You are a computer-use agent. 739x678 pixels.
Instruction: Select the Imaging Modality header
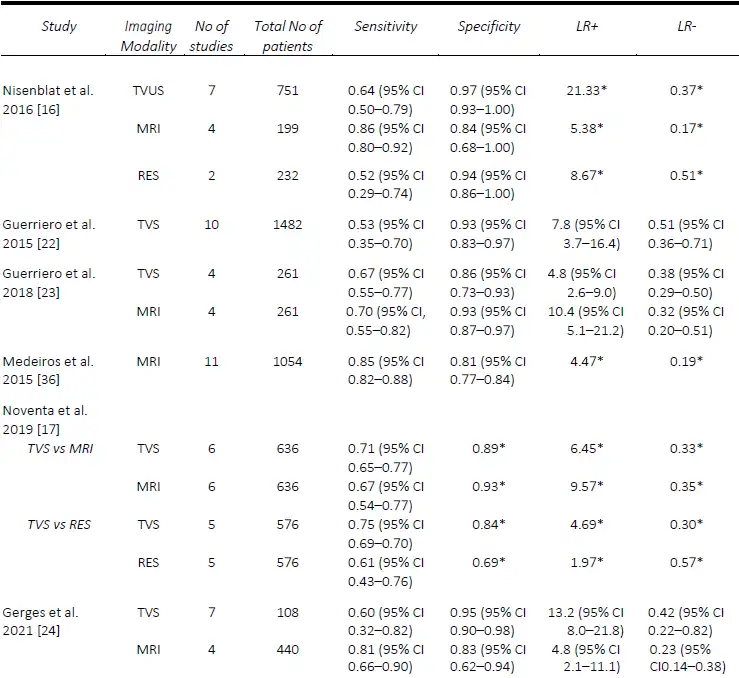coord(148,36)
